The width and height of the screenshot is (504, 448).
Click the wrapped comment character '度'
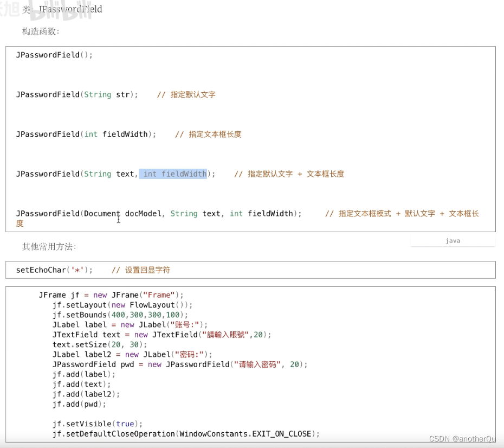(20, 223)
